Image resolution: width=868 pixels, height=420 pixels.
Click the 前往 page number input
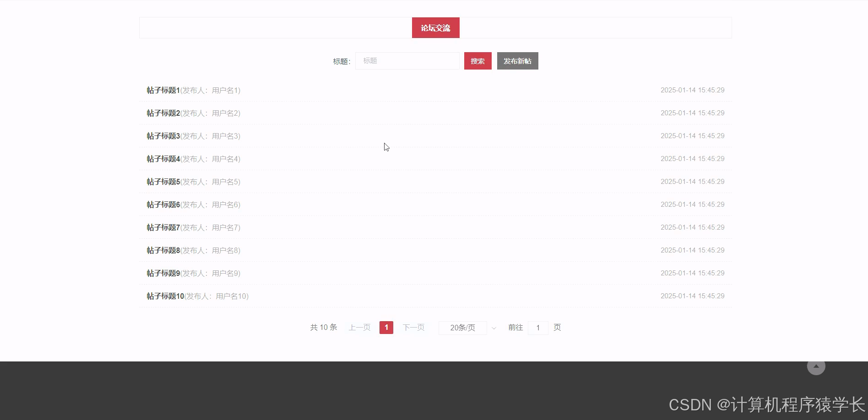point(538,328)
